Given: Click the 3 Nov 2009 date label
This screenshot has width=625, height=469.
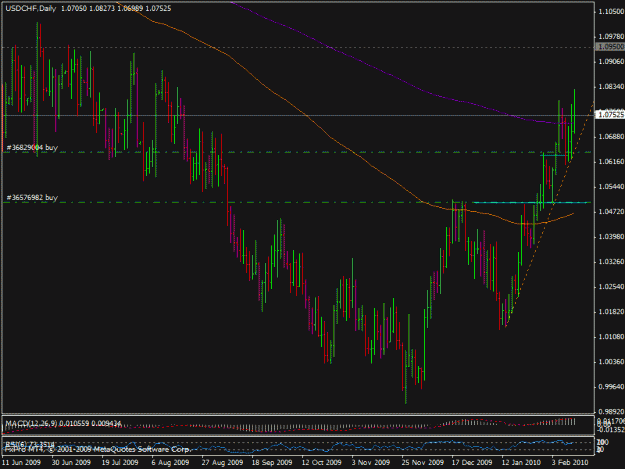Looking at the screenshot, I should [x=371, y=462].
